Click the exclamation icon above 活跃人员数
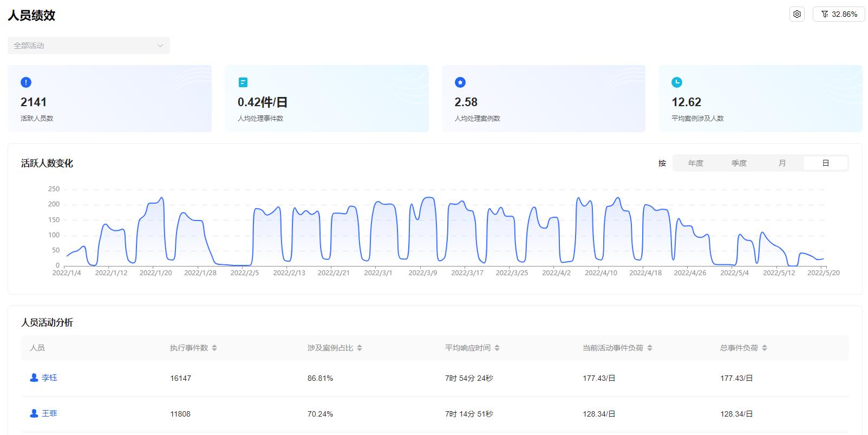This screenshot has height=435, width=868. [x=26, y=82]
